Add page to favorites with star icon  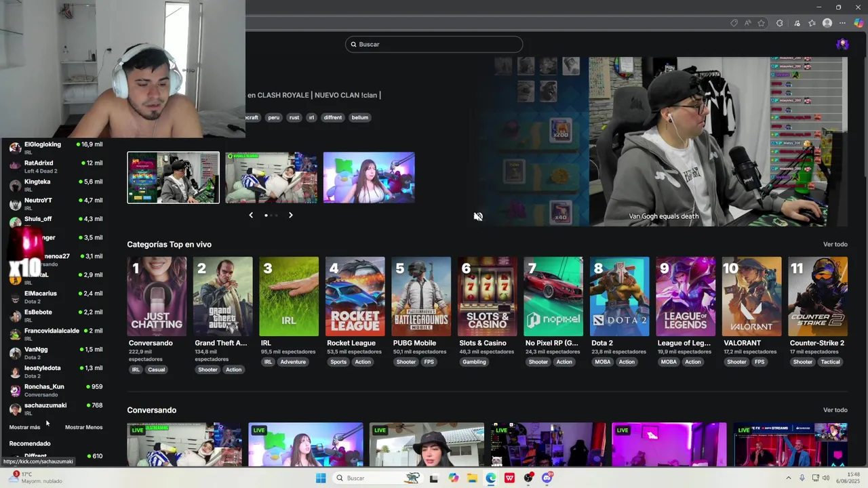click(x=762, y=23)
